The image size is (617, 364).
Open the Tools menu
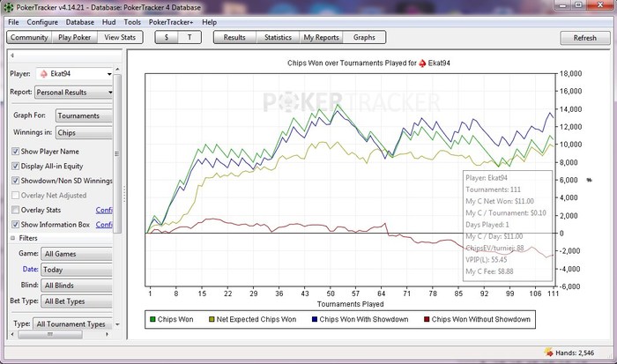coord(132,22)
